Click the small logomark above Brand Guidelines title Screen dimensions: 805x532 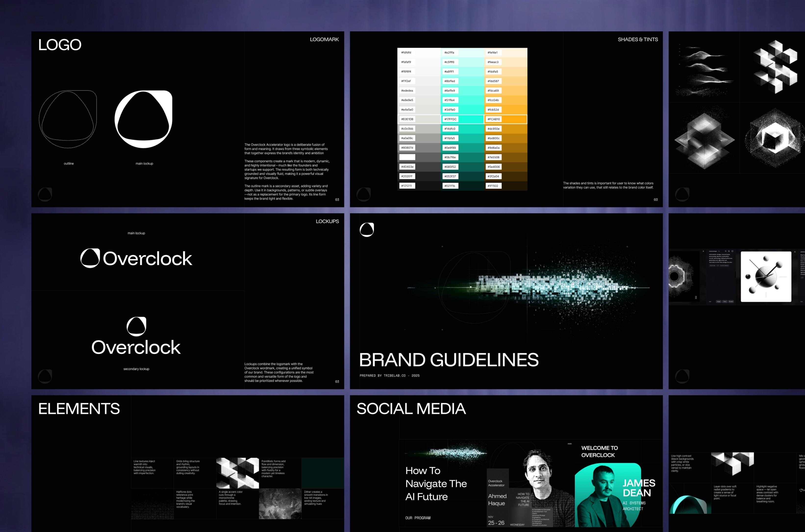point(367,230)
